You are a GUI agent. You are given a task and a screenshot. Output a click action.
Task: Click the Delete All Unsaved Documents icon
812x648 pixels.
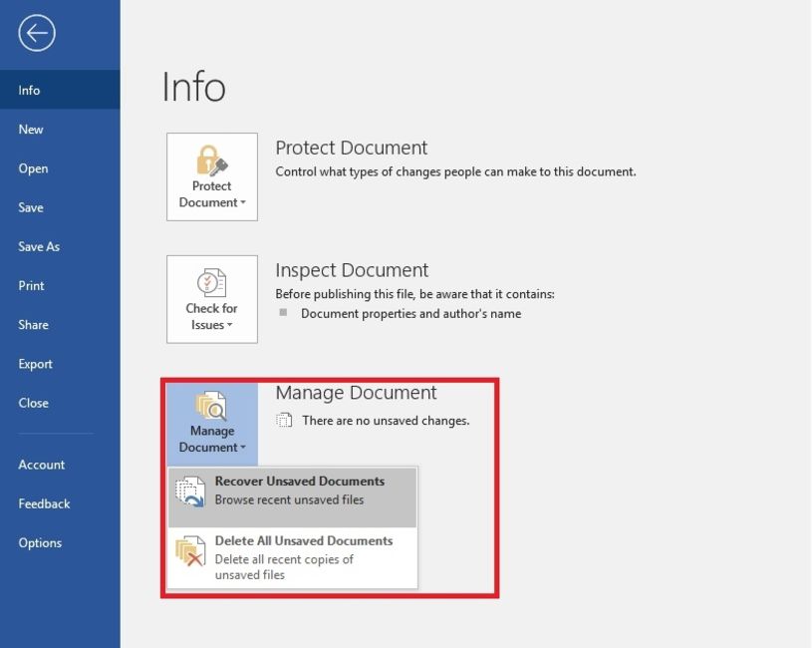coord(190,551)
